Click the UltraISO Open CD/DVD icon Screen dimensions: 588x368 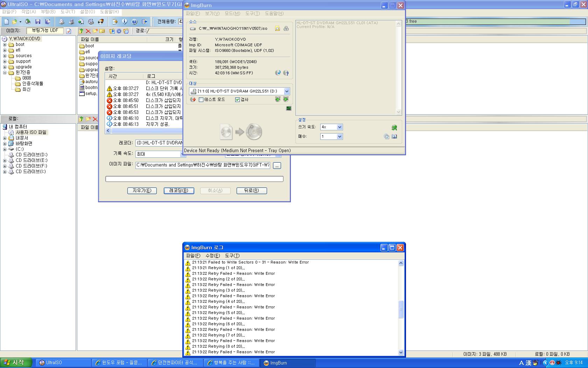tap(28, 22)
